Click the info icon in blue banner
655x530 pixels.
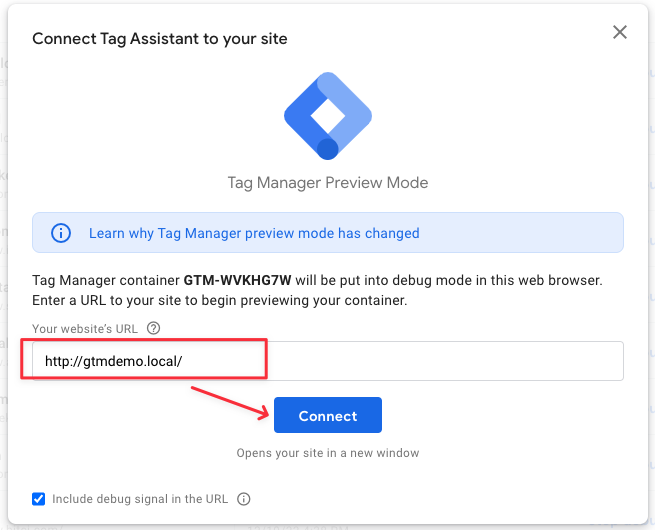(61, 233)
